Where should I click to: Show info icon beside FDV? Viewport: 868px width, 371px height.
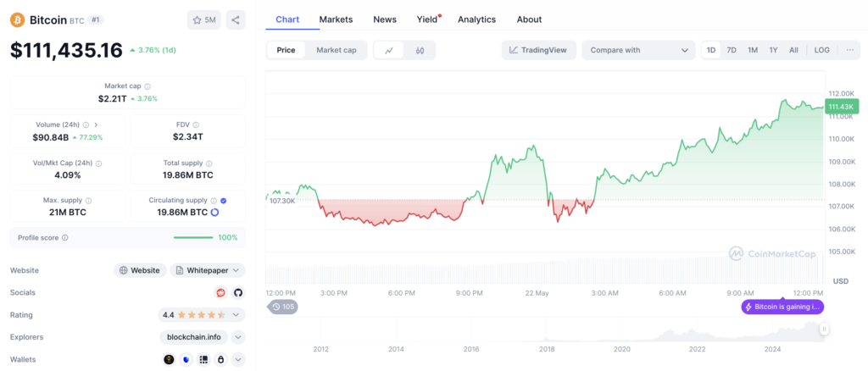(197, 125)
